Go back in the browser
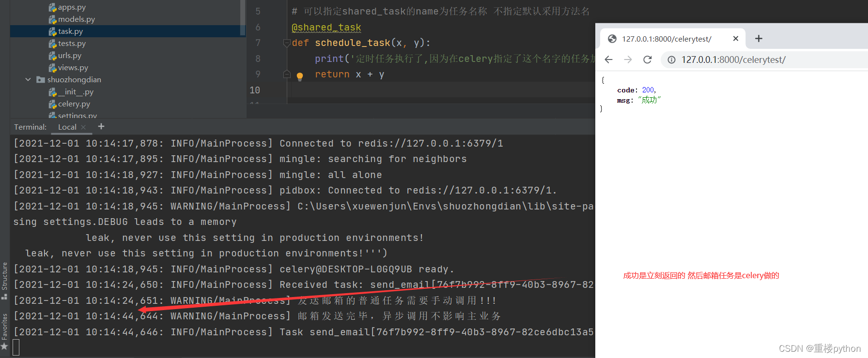The height and width of the screenshot is (358, 868). (609, 60)
